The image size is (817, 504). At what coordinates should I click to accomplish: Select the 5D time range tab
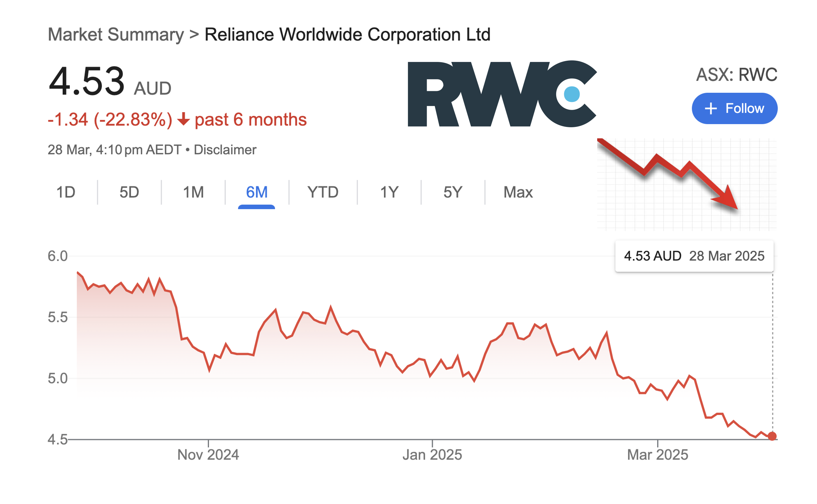pos(129,192)
